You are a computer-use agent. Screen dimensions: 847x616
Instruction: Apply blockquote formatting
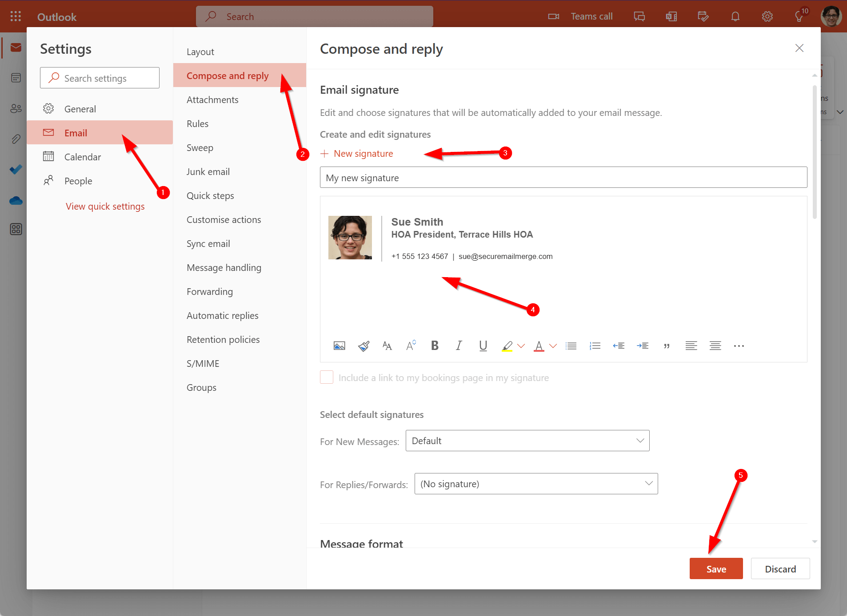click(667, 346)
